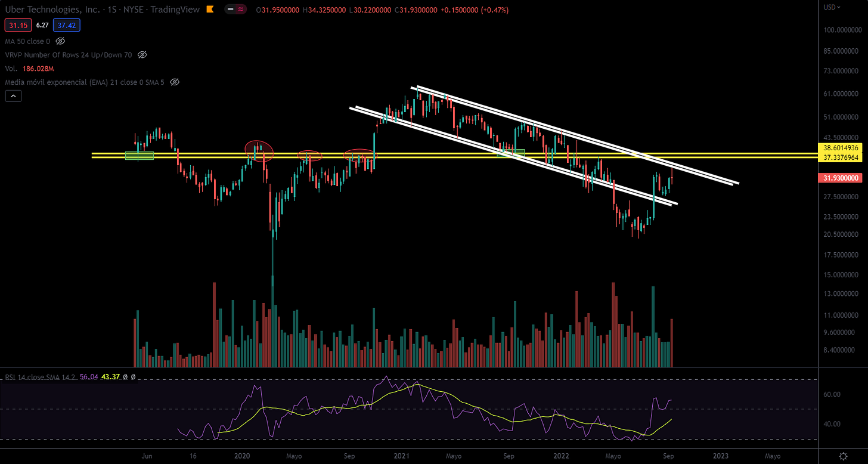Image resolution: width=868 pixels, height=464 pixels.
Task: Select the green rectangle drawing near Sep 2021
Action: click(x=511, y=153)
